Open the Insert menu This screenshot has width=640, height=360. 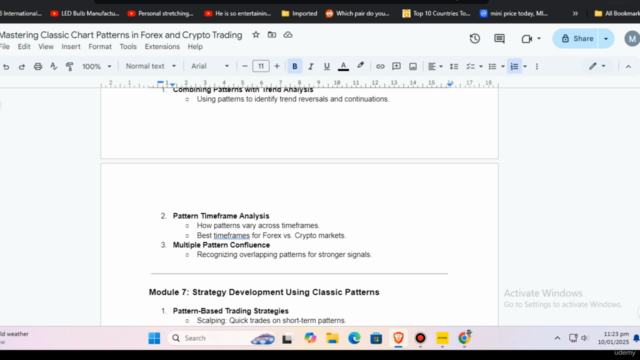coord(71,47)
